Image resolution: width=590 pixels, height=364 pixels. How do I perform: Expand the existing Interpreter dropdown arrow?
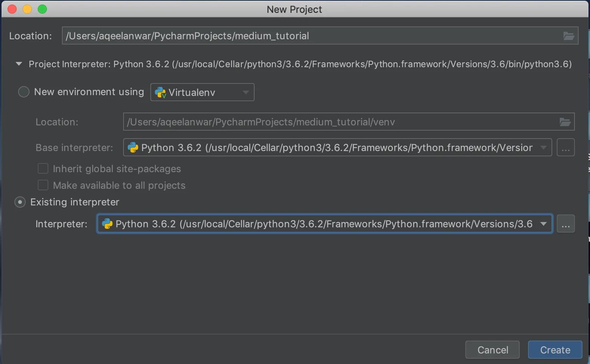[x=544, y=224]
